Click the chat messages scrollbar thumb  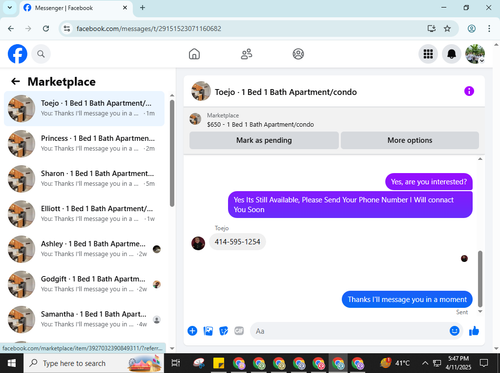[x=480, y=279]
